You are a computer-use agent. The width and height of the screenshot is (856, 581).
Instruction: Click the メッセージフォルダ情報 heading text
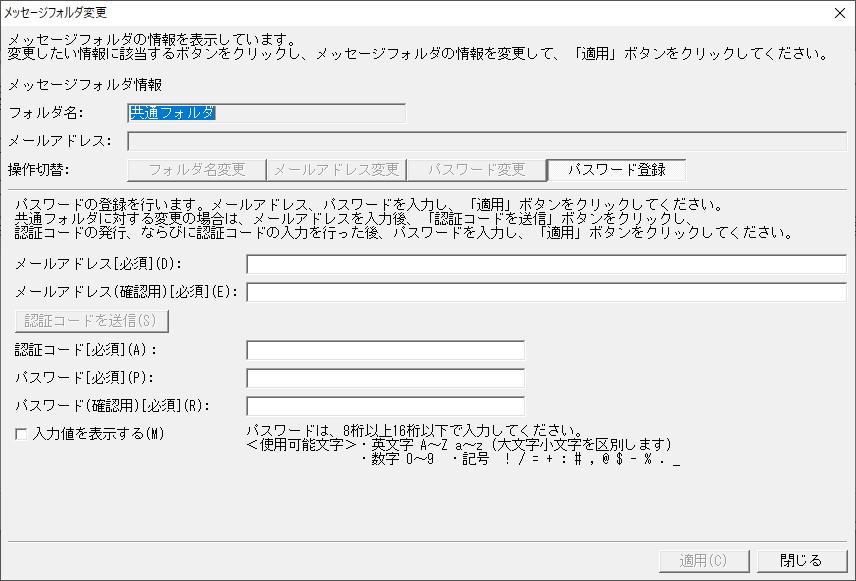click(85, 85)
